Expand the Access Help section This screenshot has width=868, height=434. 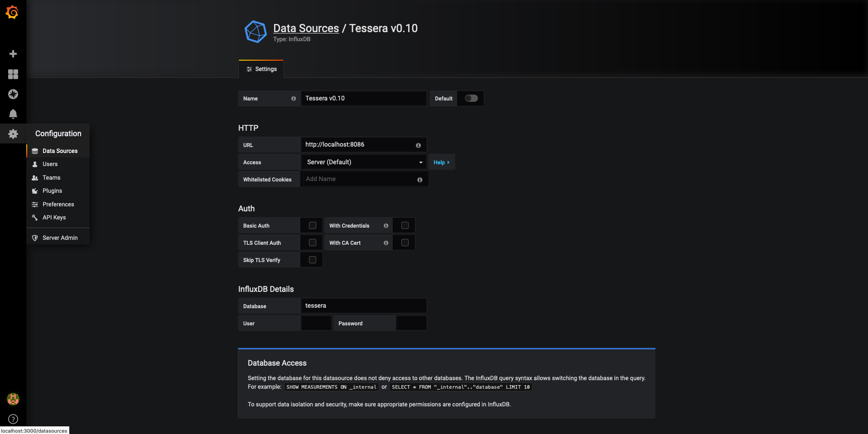coord(442,162)
